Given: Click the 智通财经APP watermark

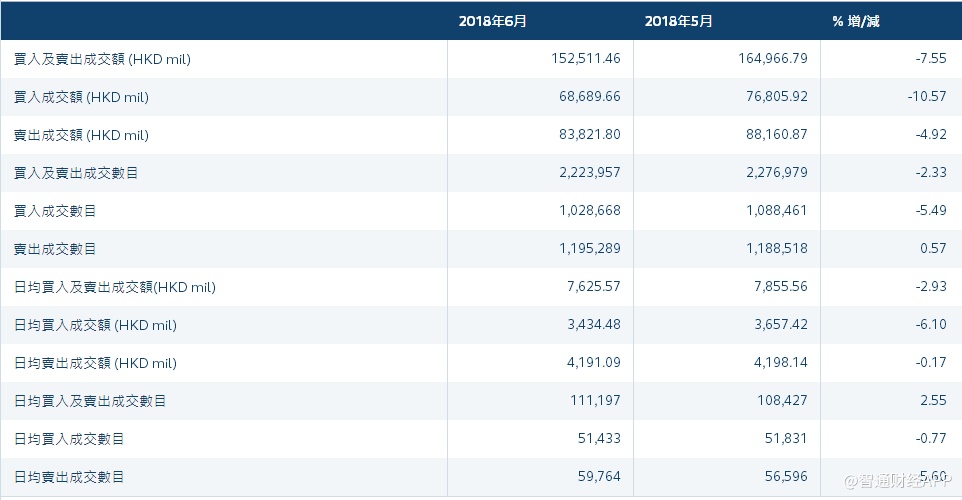Looking at the screenshot, I should 899,483.
